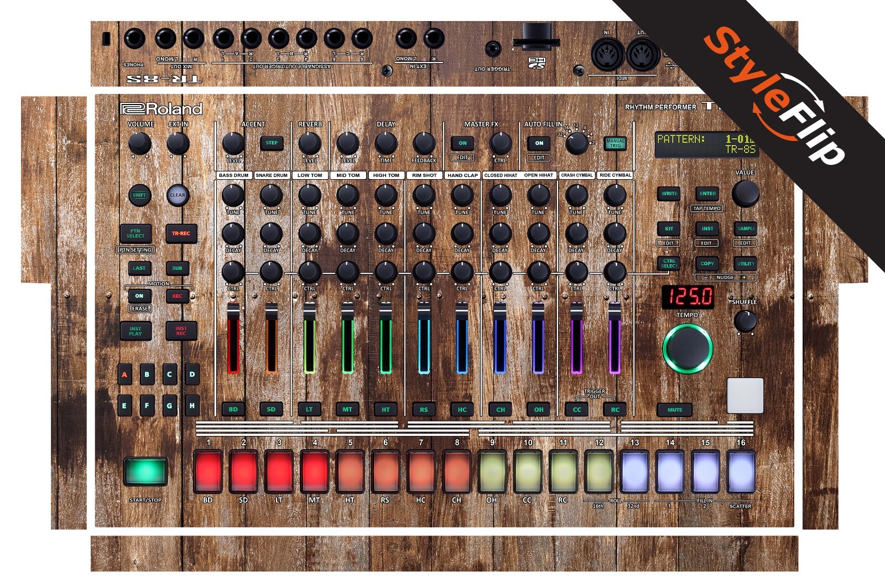Select the INST REC button
Image resolution: width=885 pixels, height=588 pixels.
(x=181, y=331)
